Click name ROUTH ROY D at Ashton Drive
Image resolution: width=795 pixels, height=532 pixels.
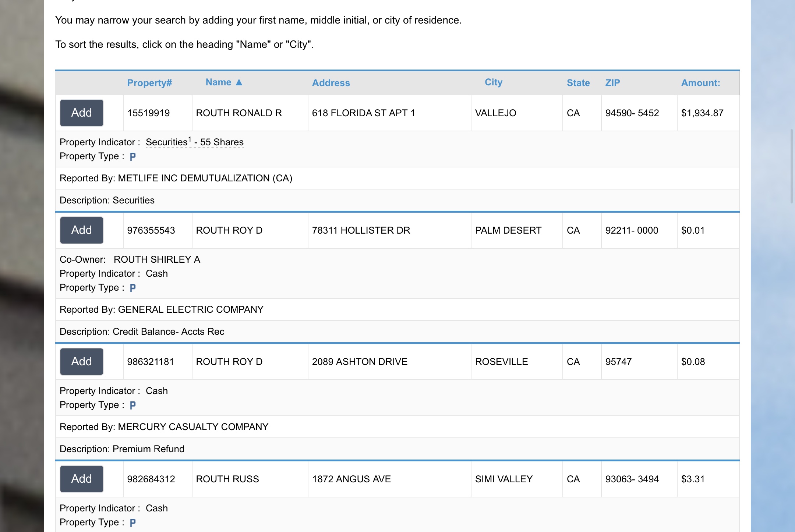[229, 362]
